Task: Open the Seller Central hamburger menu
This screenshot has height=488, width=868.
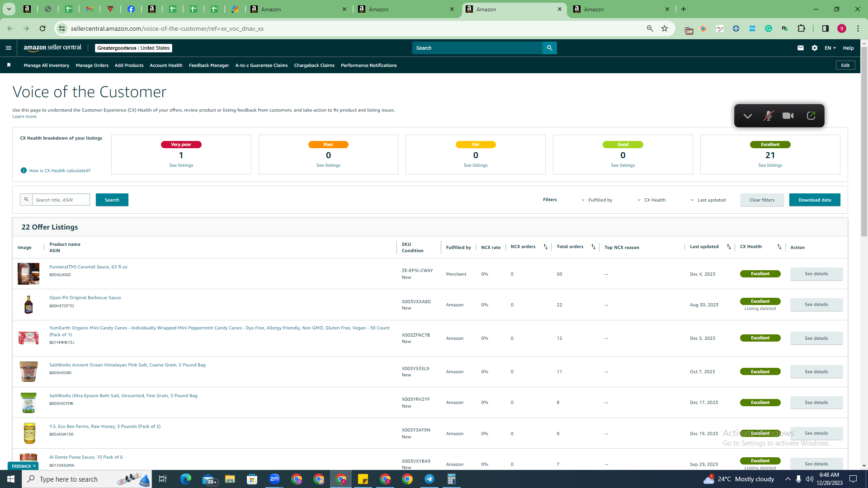Action: [9, 48]
